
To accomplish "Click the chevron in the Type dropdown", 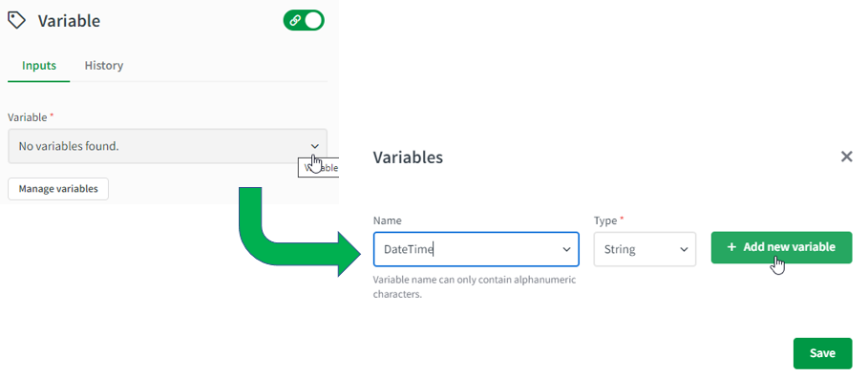I will click(683, 250).
